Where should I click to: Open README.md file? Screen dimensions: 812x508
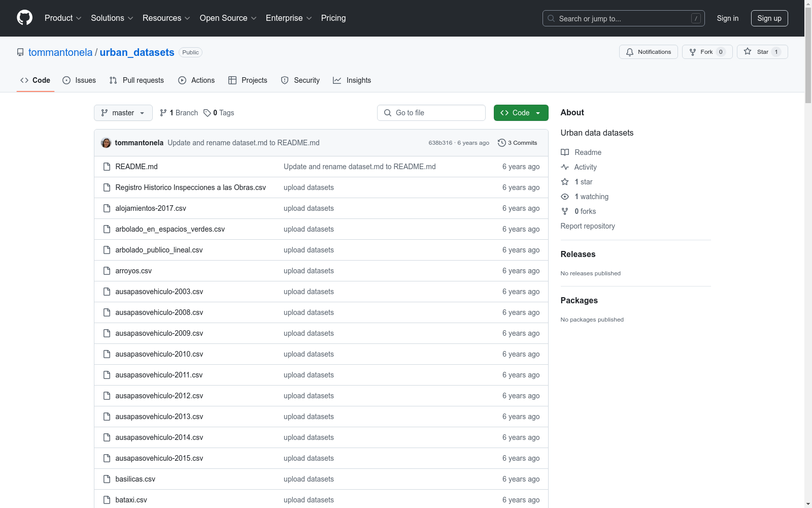point(137,167)
